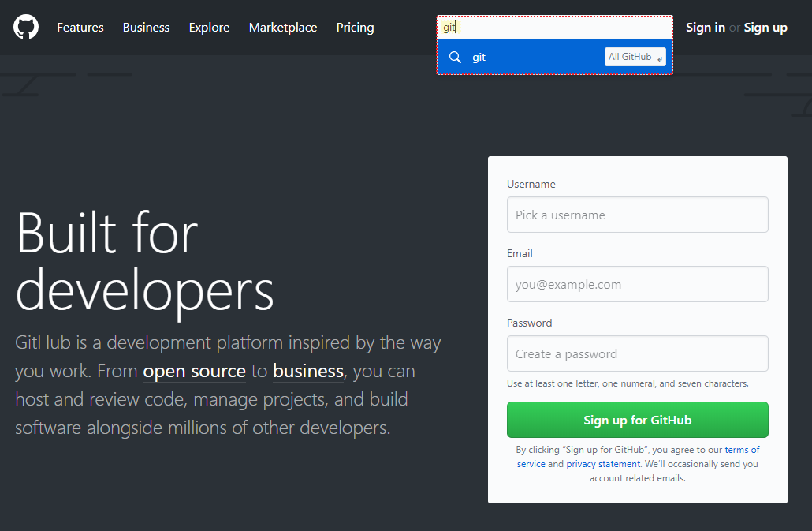Click Sign up in the header

tap(765, 28)
